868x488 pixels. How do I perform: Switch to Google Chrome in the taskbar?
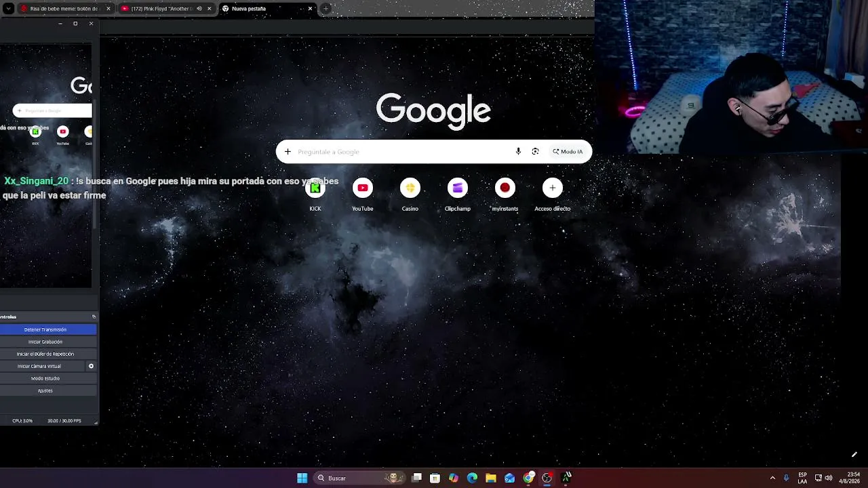pos(528,478)
